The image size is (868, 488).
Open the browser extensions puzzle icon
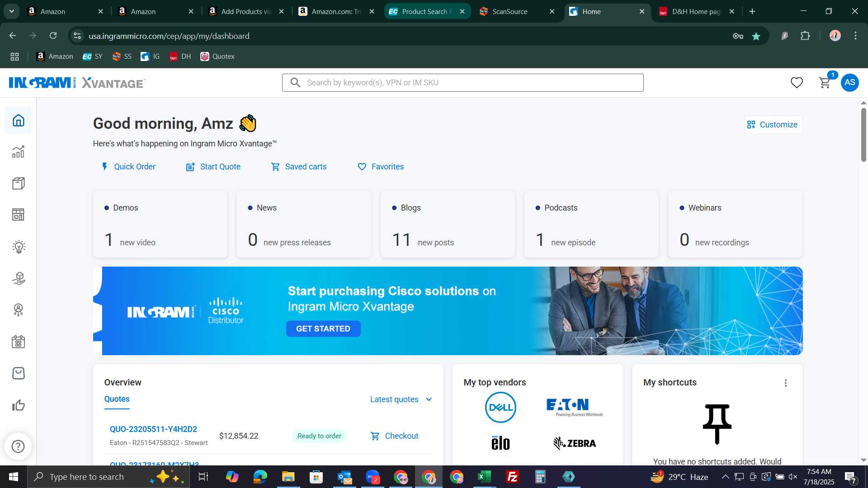[805, 36]
